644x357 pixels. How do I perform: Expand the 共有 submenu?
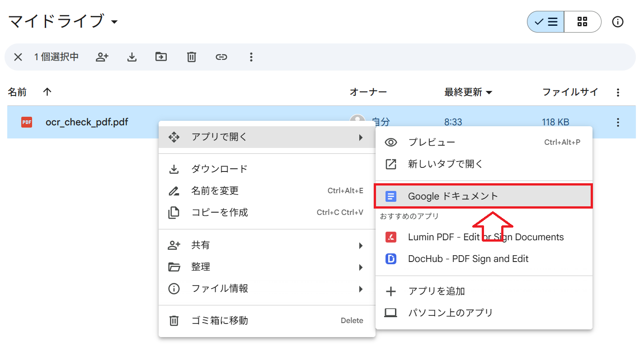point(267,245)
